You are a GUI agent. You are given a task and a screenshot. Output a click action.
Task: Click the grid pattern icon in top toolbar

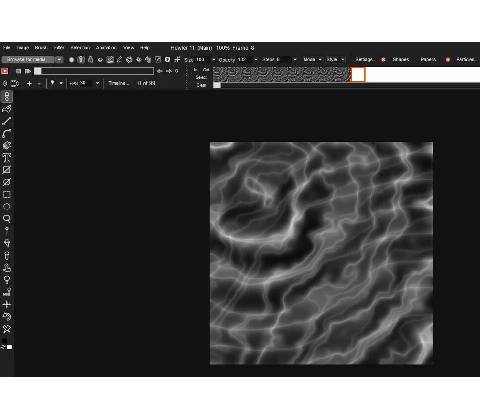coord(110,60)
